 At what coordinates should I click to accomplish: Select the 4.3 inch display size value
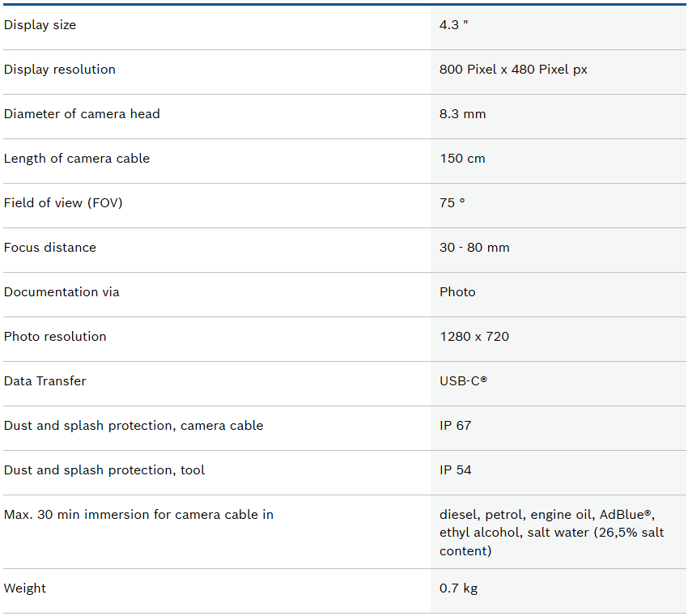coord(453,25)
